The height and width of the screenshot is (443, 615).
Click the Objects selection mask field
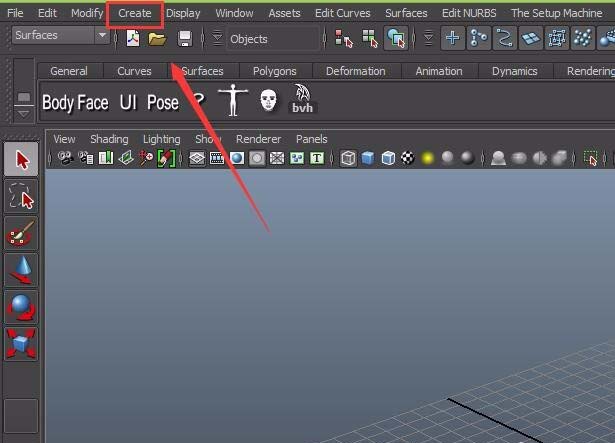point(273,39)
